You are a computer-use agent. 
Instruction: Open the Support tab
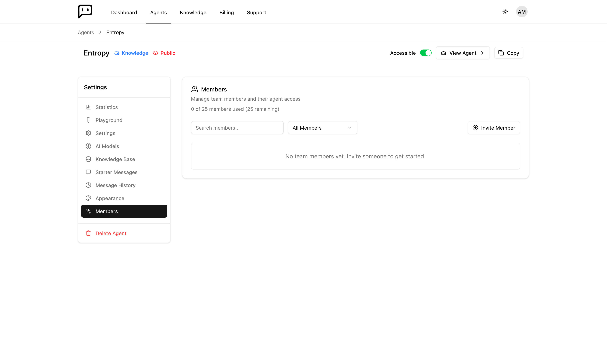click(x=256, y=12)
